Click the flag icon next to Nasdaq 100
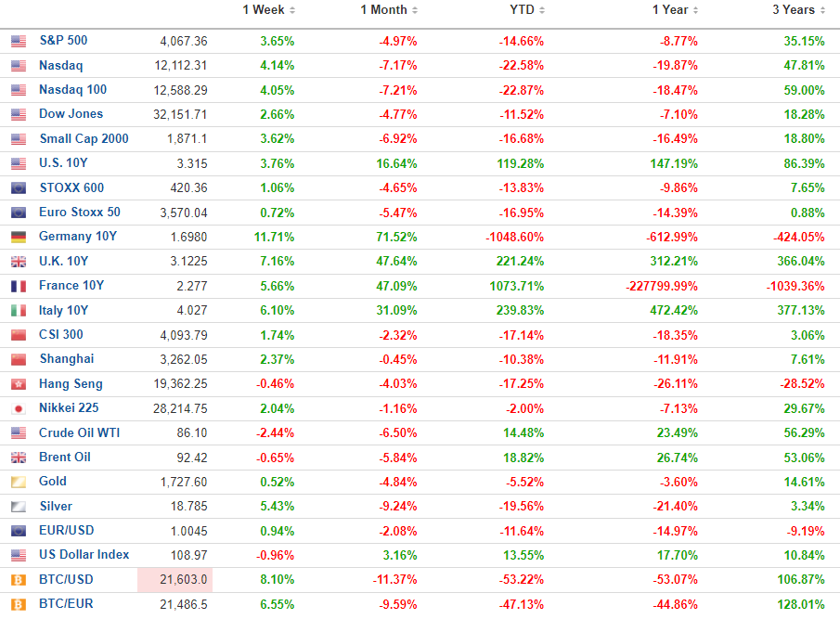The width and height of the screenshot is (840, 619). tap(19, 90)
